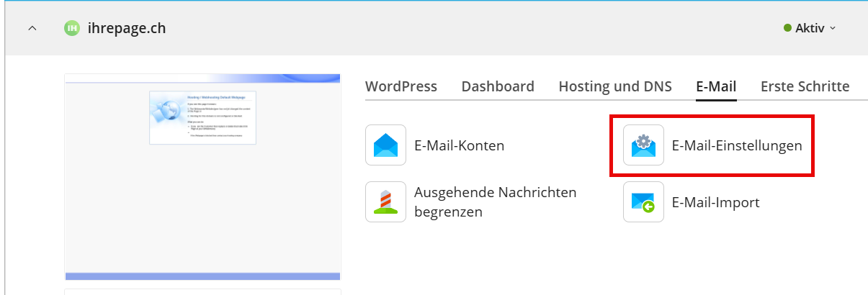Screen dimensions: 868x295
Task: Click the green Aktiv status dot
Action: point(787,29)
